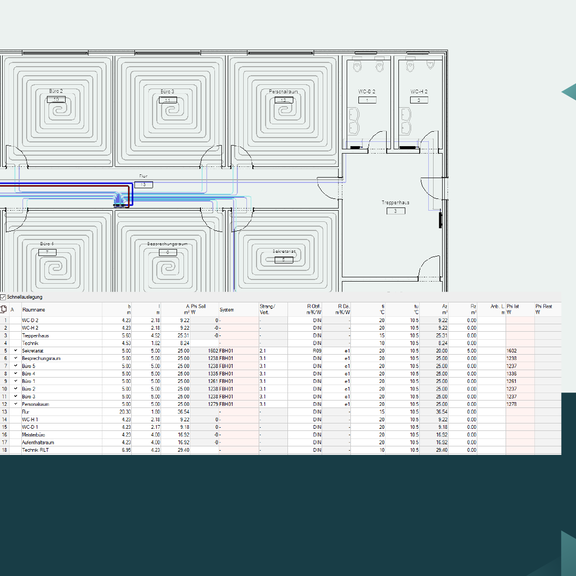Image resolution: width=576 pixels, height=576 pixels.
Task: Select the Besprechungsraum room tag in plan
Action: 168,252
